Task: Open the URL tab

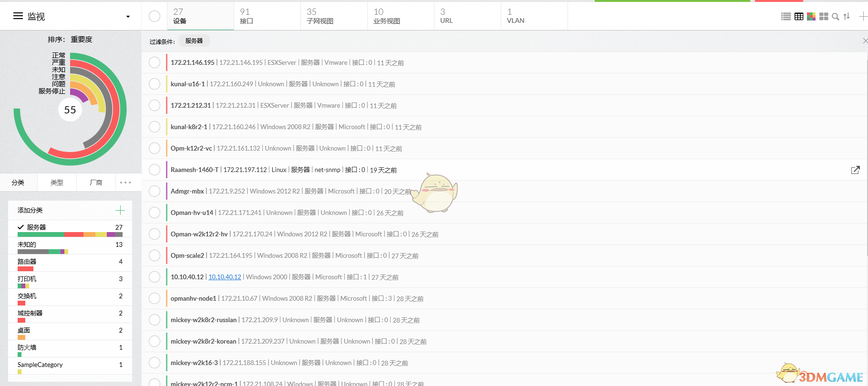Action: pos(467,16)
